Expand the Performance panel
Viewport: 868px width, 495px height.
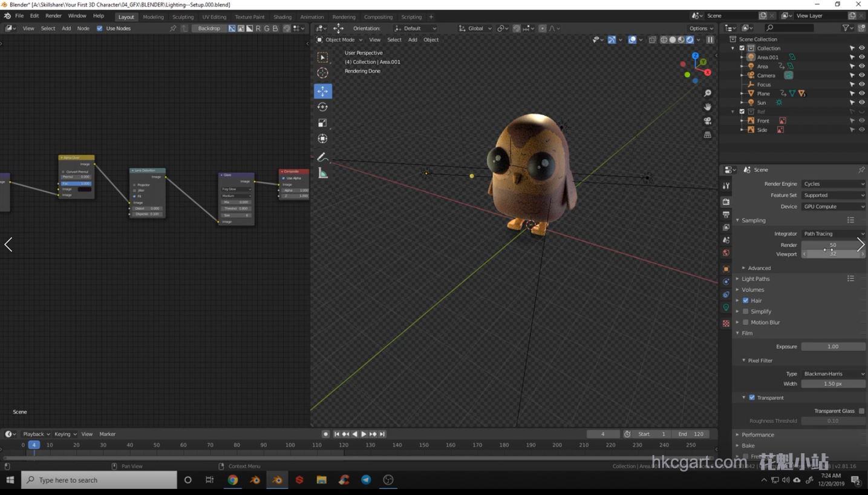click(757, 435)
